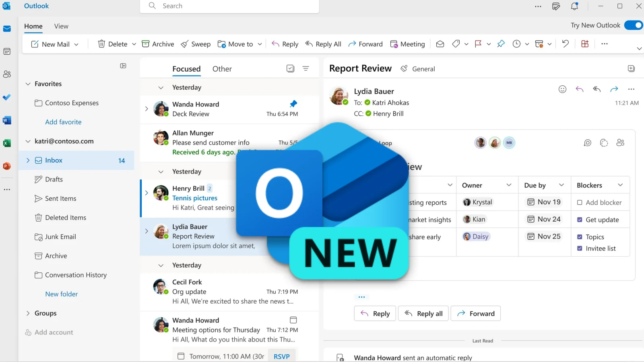Image resolution: width=644 pixels, height=362 pixels.
Task: Click the select-messages checkbox icon
Action: pyautogui.click(x=290, y=68)
